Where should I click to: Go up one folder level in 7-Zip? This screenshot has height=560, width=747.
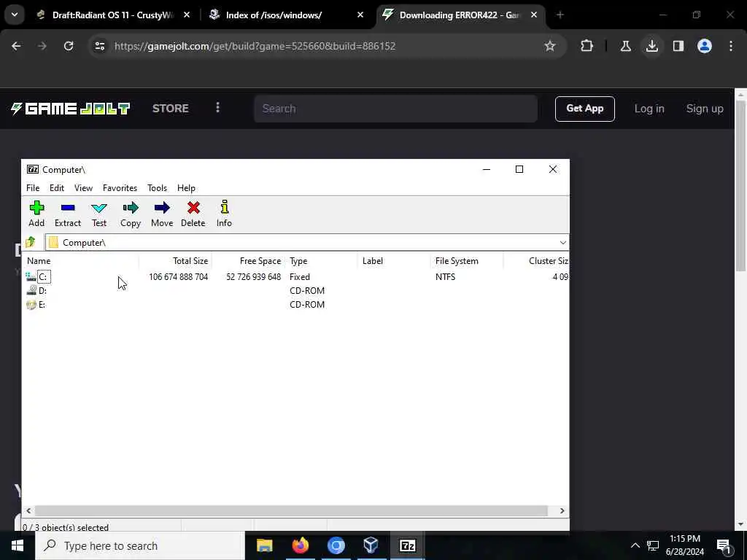pyautogui.click(x=31, y=242)
